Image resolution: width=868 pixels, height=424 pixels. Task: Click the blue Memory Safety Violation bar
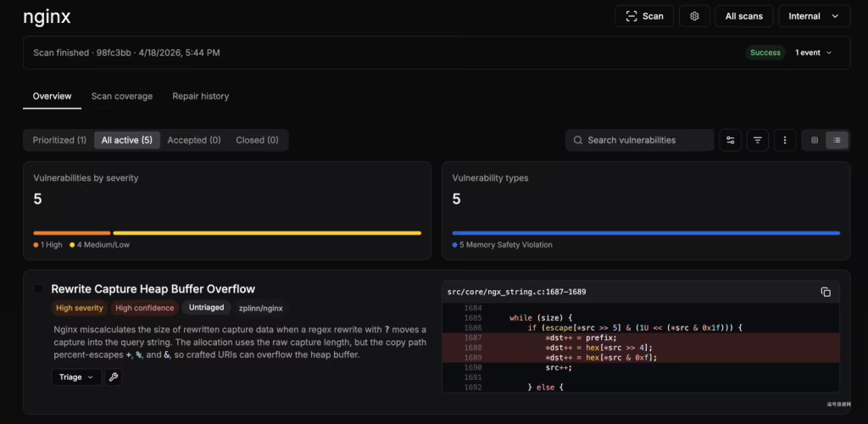pos(646,233)
